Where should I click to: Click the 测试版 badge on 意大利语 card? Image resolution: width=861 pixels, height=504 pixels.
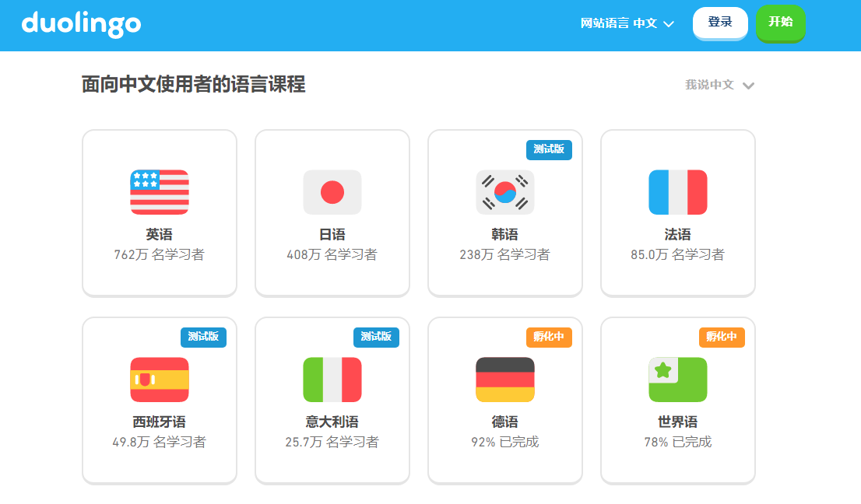click(376, 337)
